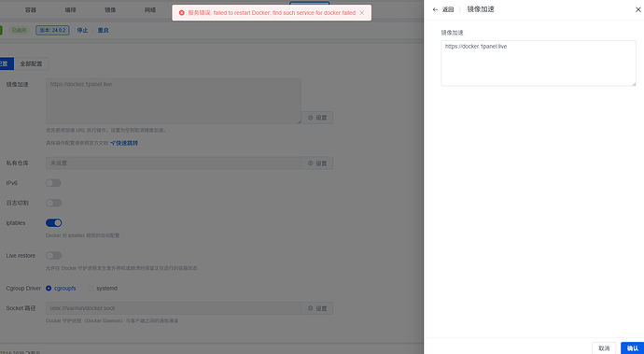
Task: Dismiss the Docker restart error notification
Action: [361, 13]
